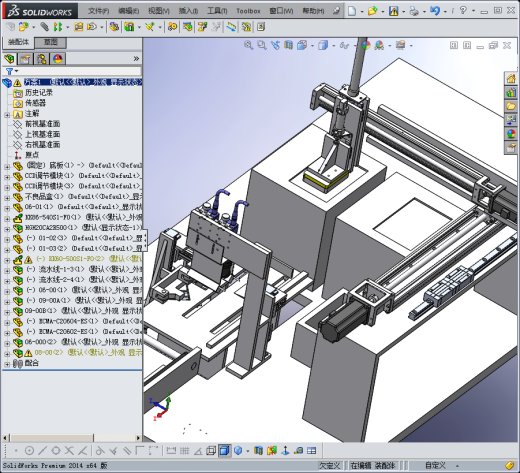The image size is (520, 473).
Task: Select the 原点 origin item in tree
Action: 32,155
